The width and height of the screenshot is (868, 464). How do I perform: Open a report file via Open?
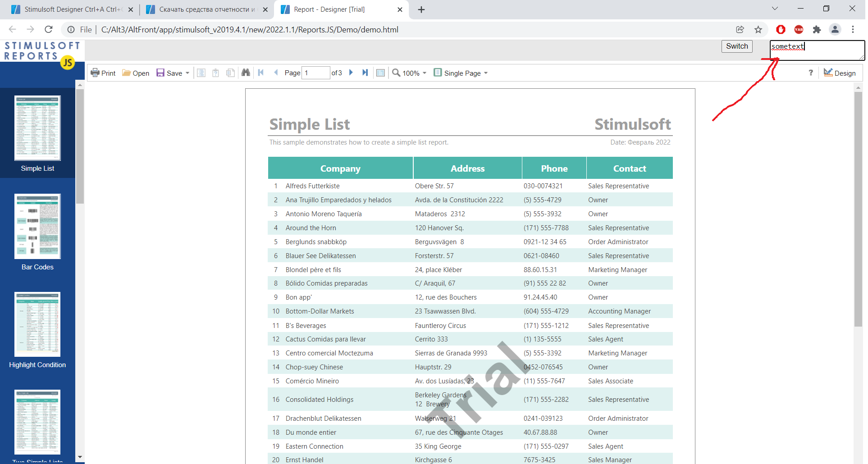pyautogui.click(x=136, y=73)
